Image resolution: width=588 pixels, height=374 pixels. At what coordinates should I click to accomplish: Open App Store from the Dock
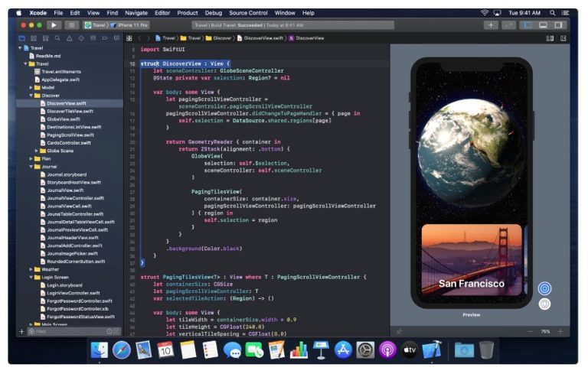point(343,350)
